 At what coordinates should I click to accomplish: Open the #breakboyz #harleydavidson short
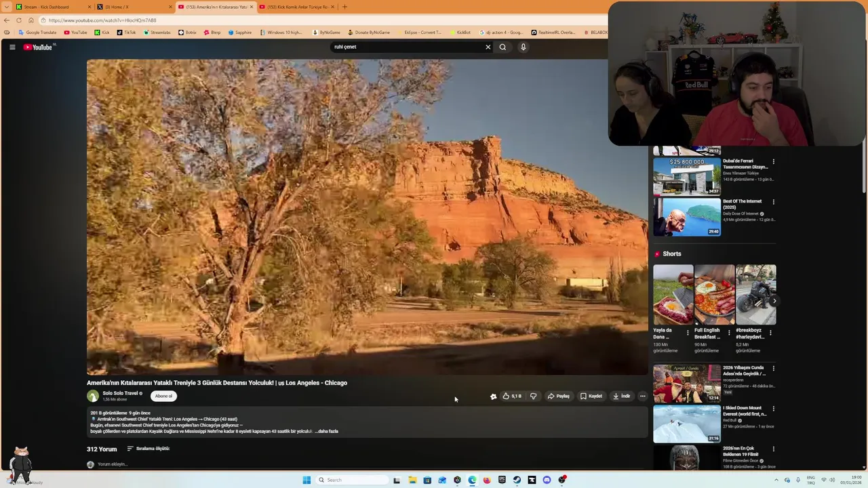point(755,295)
